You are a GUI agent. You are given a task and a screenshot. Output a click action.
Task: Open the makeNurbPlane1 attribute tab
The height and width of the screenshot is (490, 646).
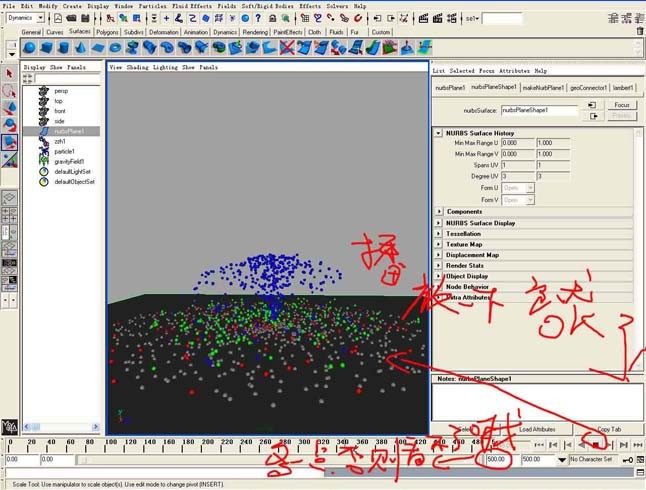tap(543, 88)
